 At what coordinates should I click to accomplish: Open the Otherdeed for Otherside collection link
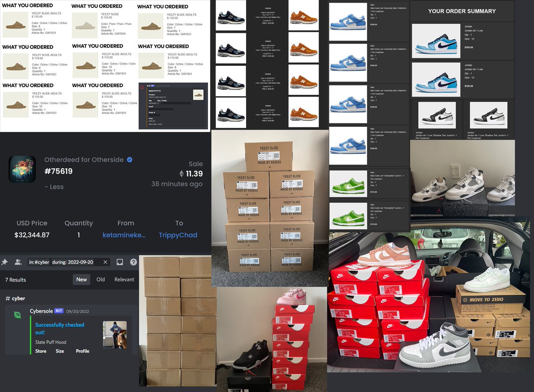tap(84, 160)
